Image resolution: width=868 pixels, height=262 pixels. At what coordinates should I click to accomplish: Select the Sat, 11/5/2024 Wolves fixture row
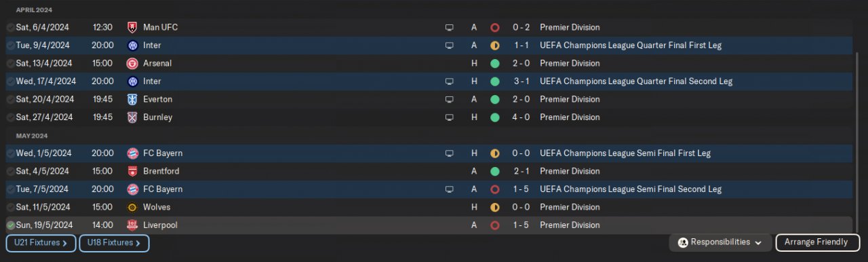click(429, 207)
